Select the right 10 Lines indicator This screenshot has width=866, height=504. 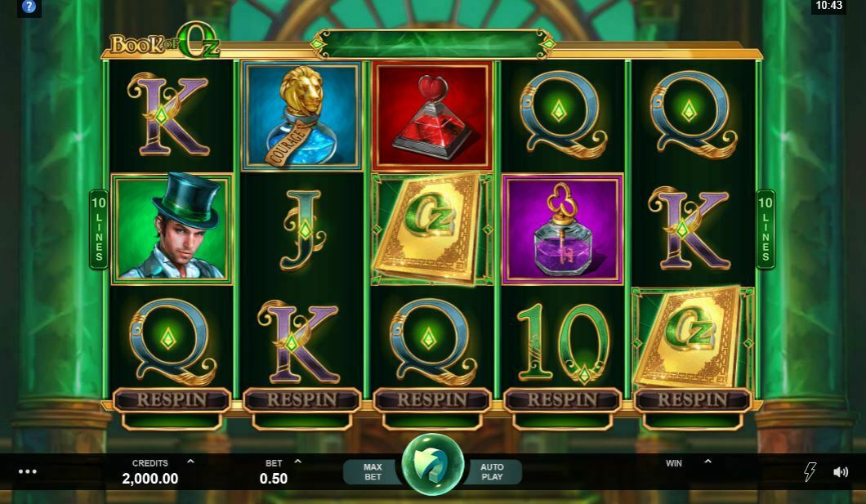(766, 229)
